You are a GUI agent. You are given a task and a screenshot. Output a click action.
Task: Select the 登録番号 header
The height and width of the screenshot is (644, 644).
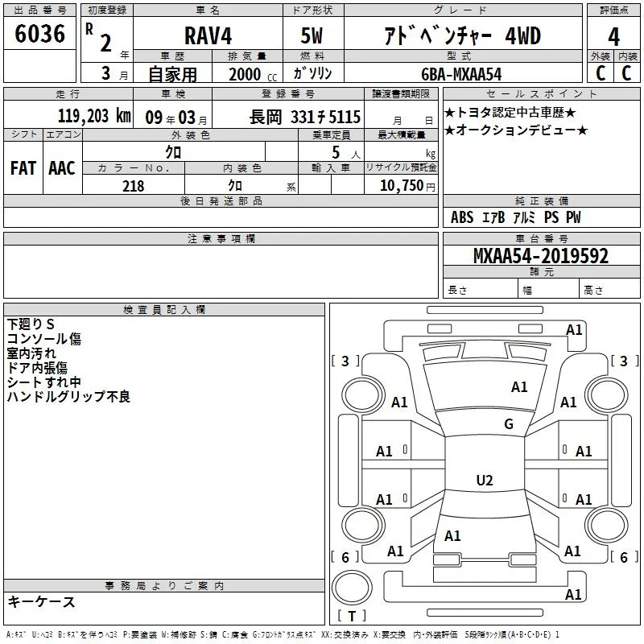pos(288,94)
